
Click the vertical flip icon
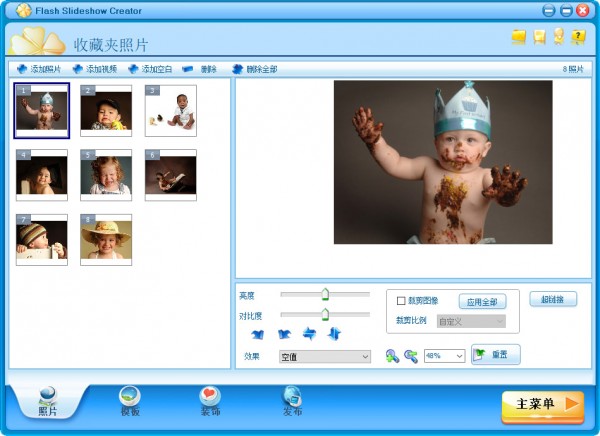(334, 333)
